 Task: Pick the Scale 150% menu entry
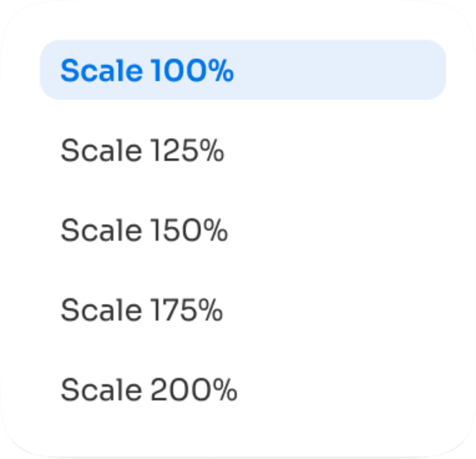click(x=144, y=230)
